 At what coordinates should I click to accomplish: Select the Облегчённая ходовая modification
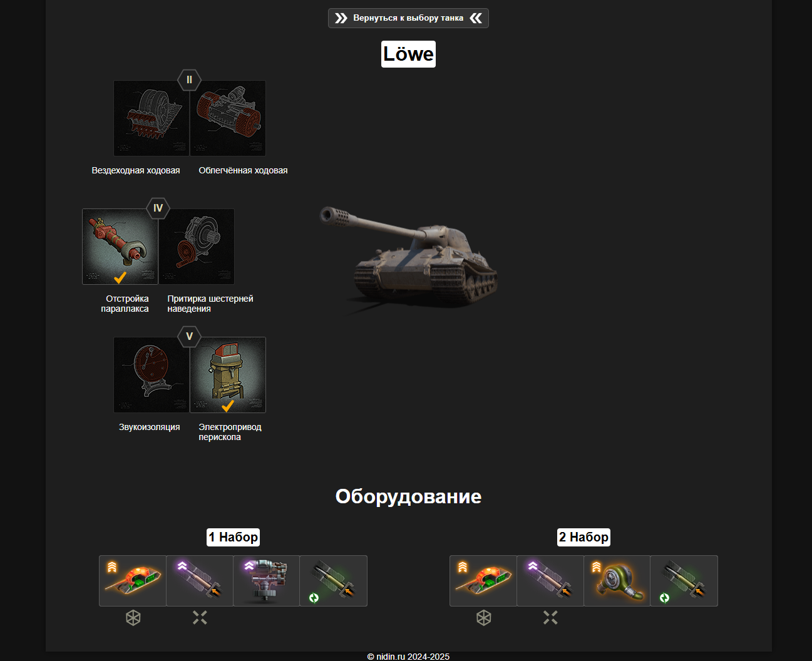tap(228, 118)
